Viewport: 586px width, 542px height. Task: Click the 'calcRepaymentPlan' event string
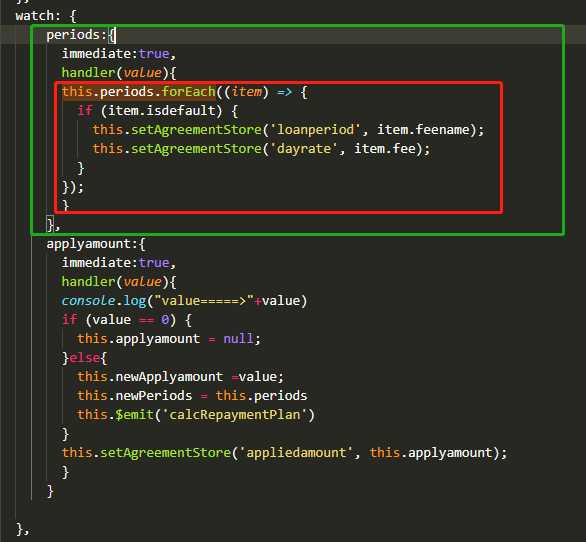point(234,415)
